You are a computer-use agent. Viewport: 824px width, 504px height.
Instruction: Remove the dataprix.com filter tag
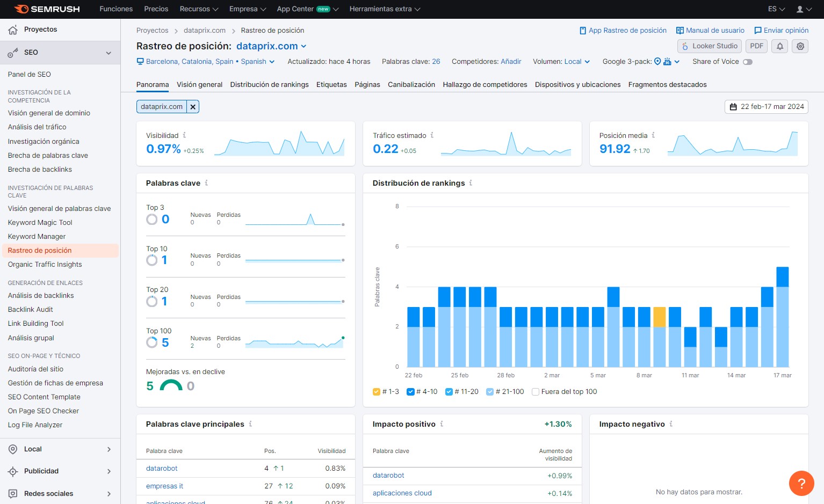pyautogui.click(x=193, y=107)
